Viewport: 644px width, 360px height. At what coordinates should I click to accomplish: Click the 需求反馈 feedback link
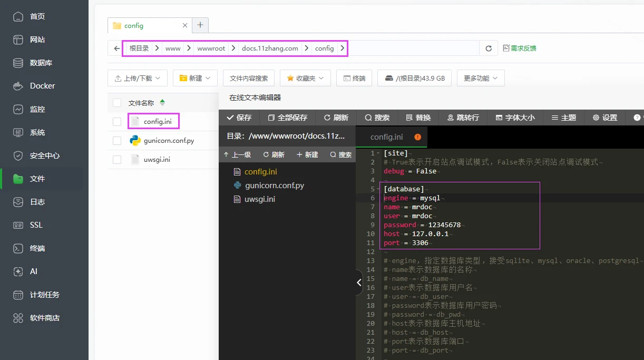click(520, 48)
